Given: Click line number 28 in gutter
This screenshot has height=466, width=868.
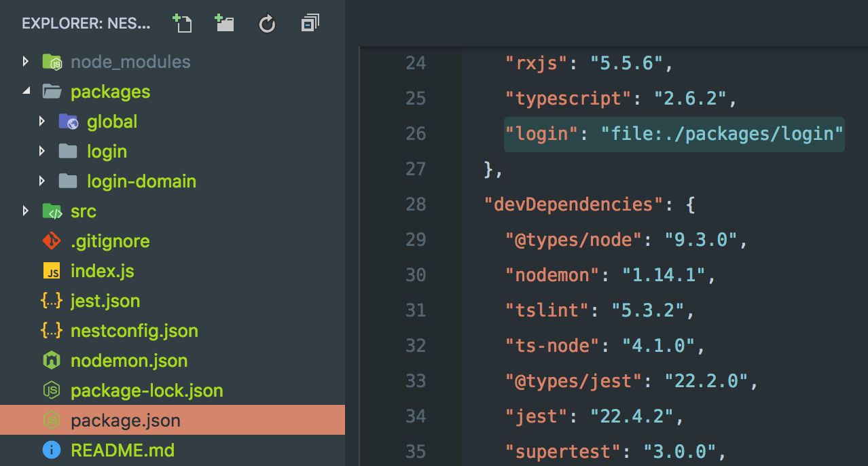Looking at the screenshot, I should [415, 204].
